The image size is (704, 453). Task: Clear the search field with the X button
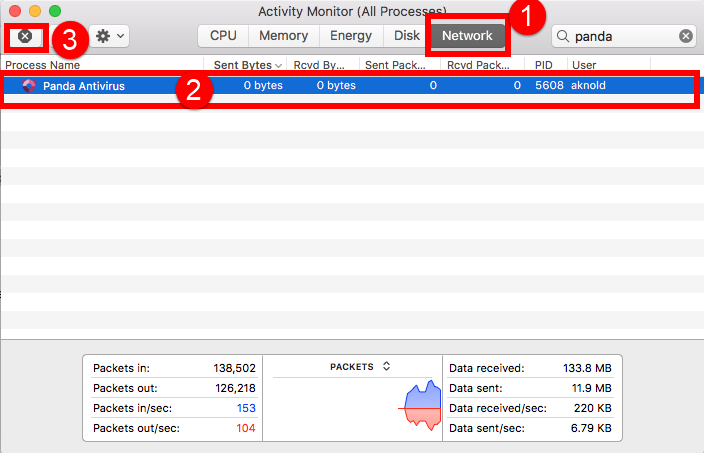pos(686,36)
